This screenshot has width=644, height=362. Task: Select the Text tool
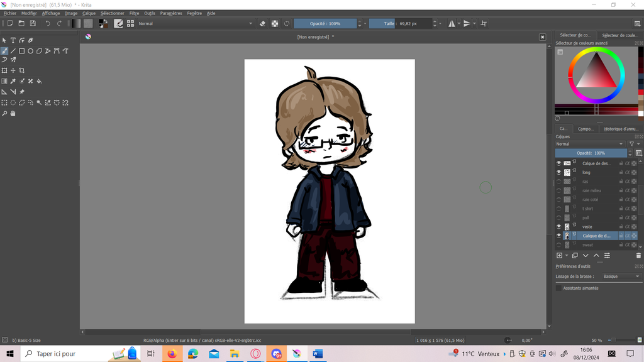click(13, 40)
